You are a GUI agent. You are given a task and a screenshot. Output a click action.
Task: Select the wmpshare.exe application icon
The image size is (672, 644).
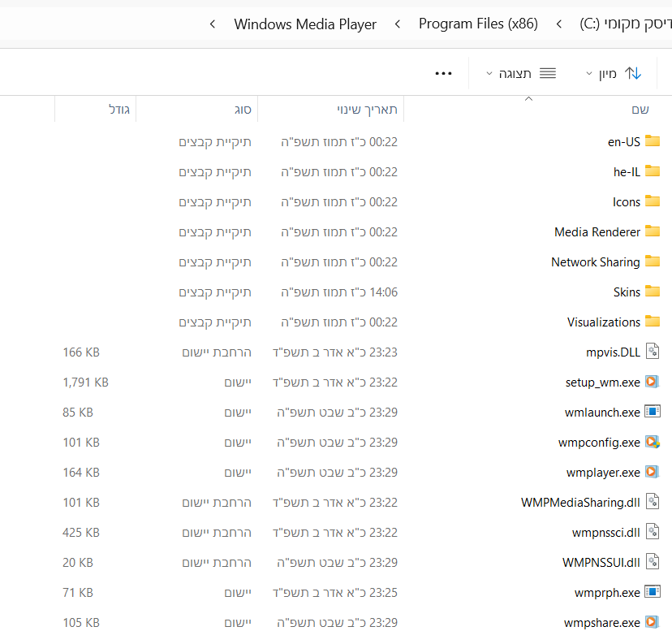(x=653, y=622)
